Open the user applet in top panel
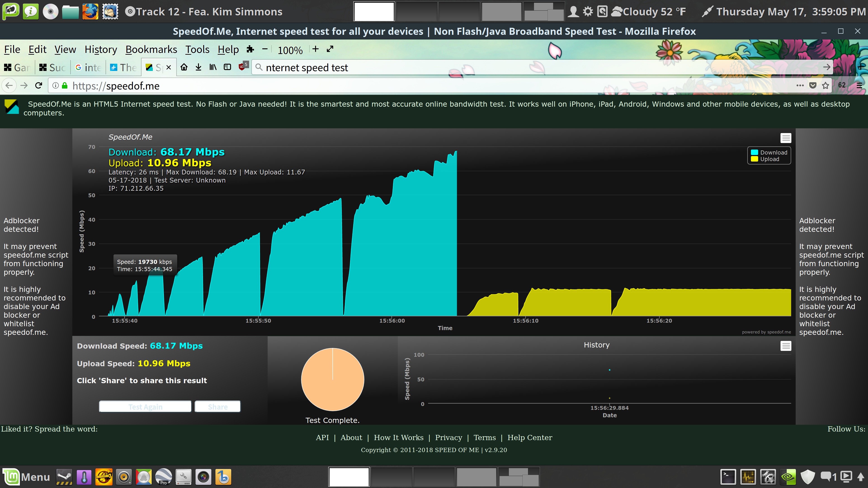Screen dimensions: 868x488 click(x=573, y=12)
